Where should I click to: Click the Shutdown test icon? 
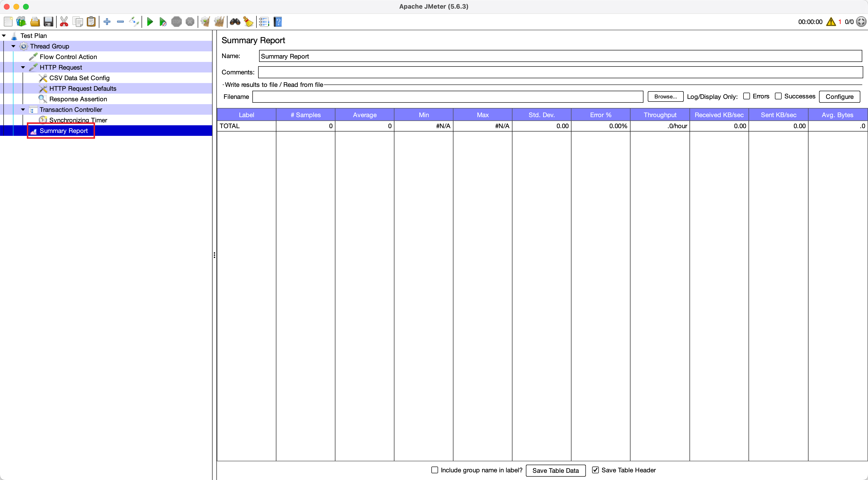click(190, 22)
